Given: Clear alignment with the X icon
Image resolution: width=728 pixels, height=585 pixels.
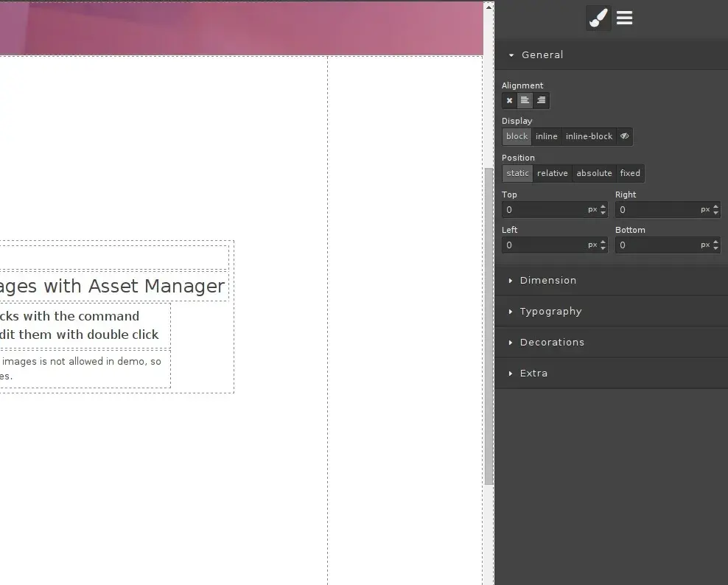Looking at the screenshot, I should pyautogui.click(x=509, y=100).
